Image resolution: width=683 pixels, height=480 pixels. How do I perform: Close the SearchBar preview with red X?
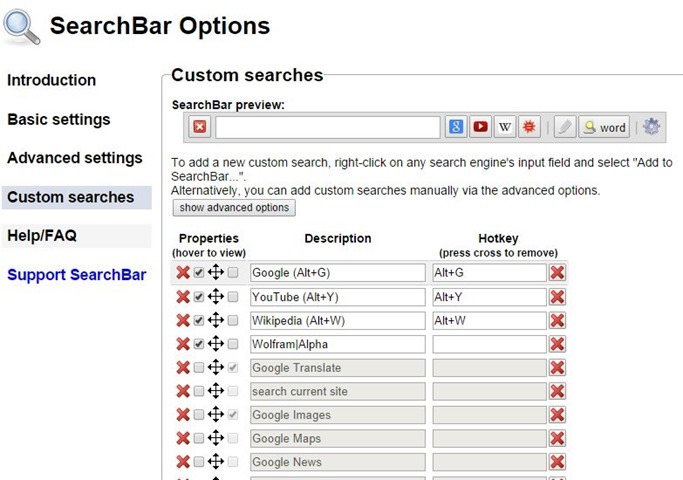[199, 127]
